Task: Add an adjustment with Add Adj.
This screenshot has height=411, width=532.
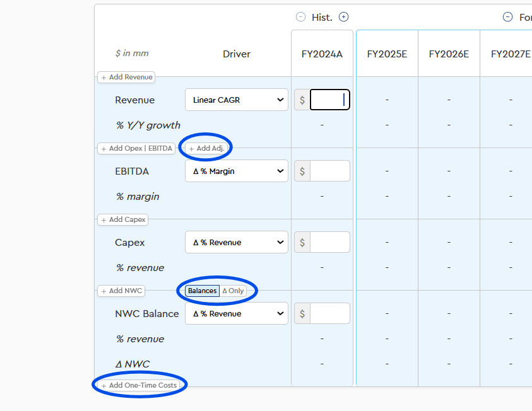Action: tap(206, 148)
